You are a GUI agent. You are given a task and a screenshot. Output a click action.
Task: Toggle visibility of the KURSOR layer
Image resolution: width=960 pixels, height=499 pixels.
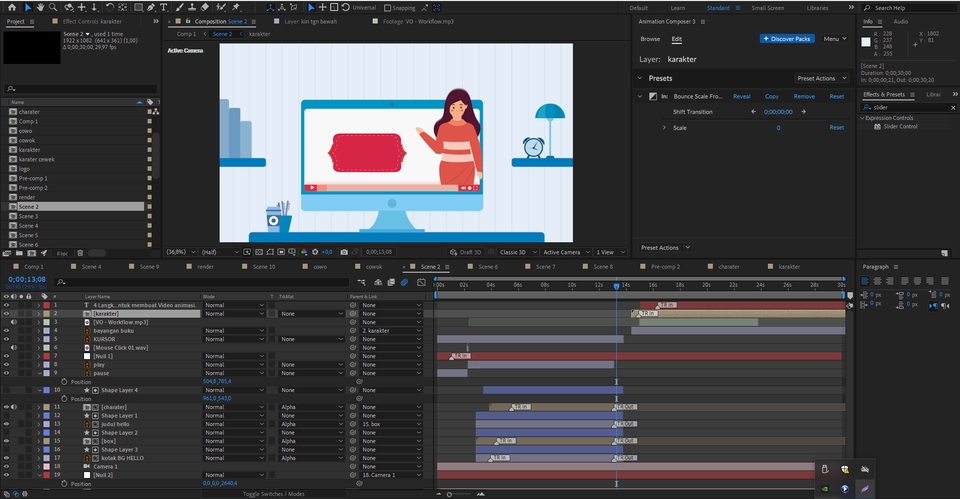pos(6,339)
